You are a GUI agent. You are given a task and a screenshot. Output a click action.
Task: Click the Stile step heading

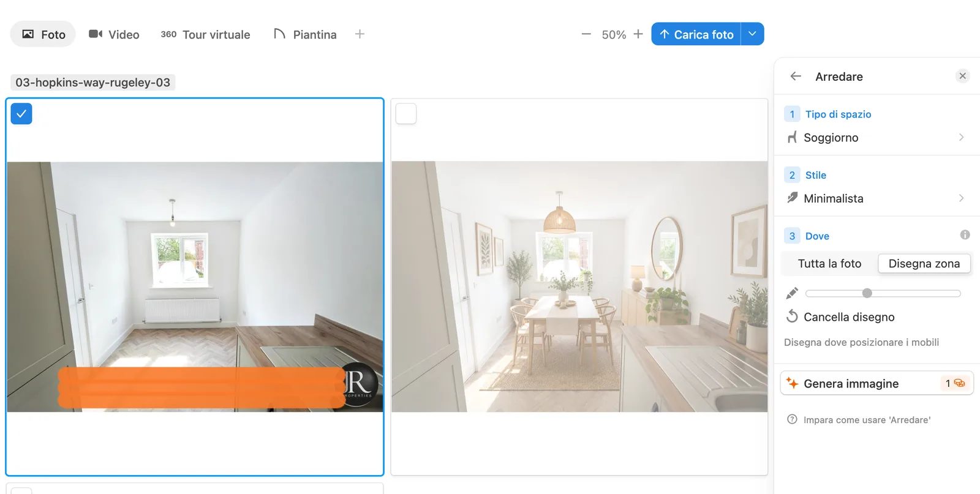click(x=815, y=175)
